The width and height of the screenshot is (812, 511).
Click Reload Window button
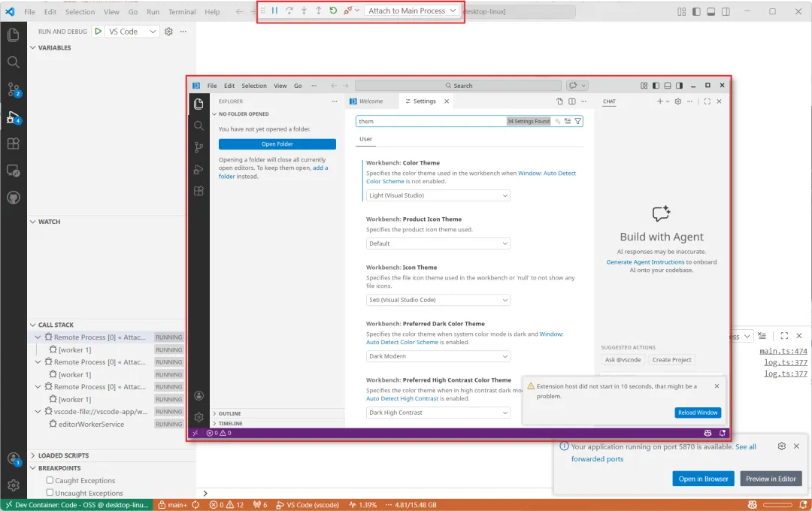(x=698, y=413)
